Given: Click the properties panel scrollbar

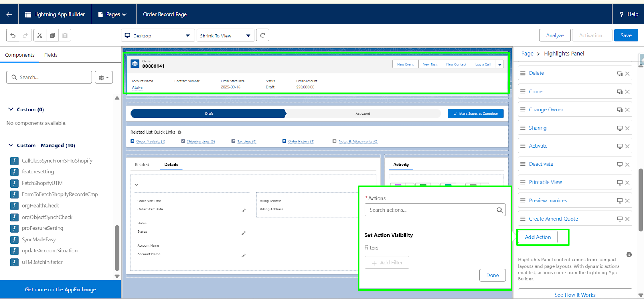Looking at the screenshot, I should pos(641,200).
